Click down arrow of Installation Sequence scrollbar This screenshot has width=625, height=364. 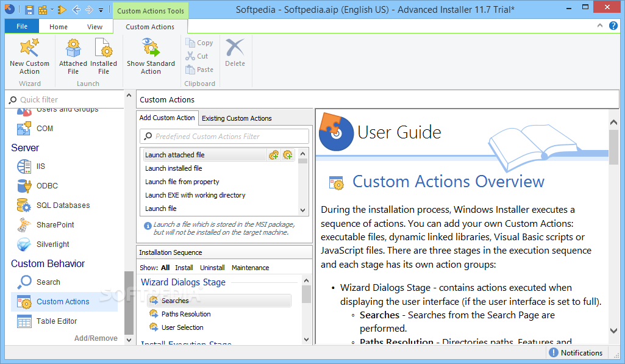coord(306,340)
